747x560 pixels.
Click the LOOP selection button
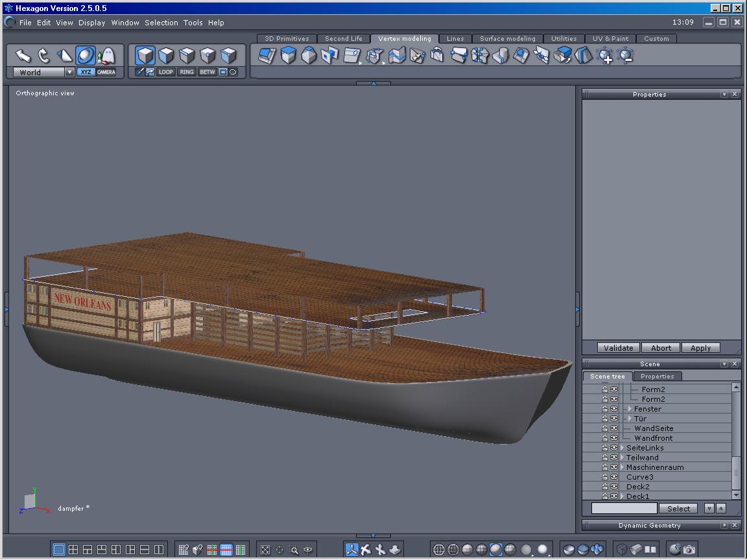pyautogui.click(x=166, y=72)
